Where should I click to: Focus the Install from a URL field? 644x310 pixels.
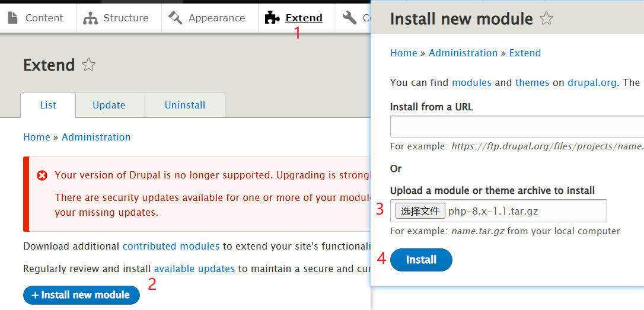tap(517, 127)
